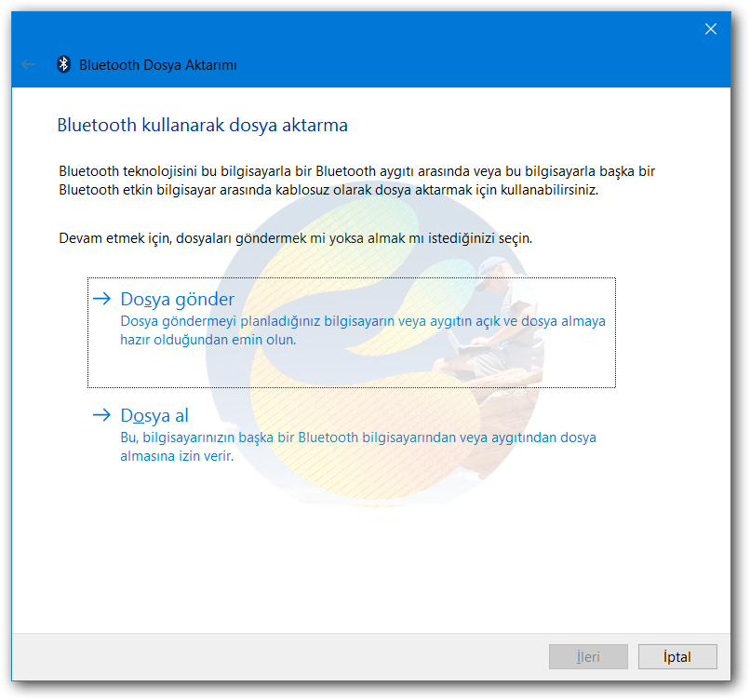Choose the 'Dosya gönder' option
Screen dimensions: 750x700
(351, 332)
